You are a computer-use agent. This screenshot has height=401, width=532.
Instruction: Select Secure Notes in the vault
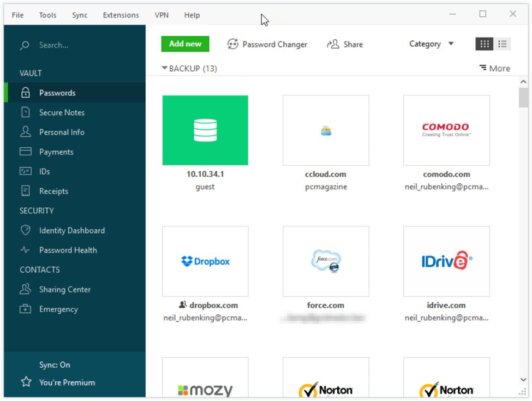pyautogui.click(x=62, y=112)
